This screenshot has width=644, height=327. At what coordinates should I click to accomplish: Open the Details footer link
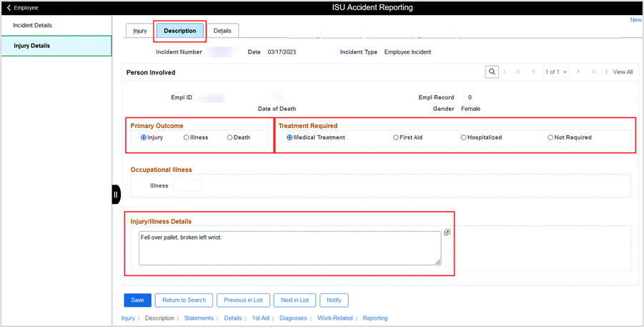(233, 318)
